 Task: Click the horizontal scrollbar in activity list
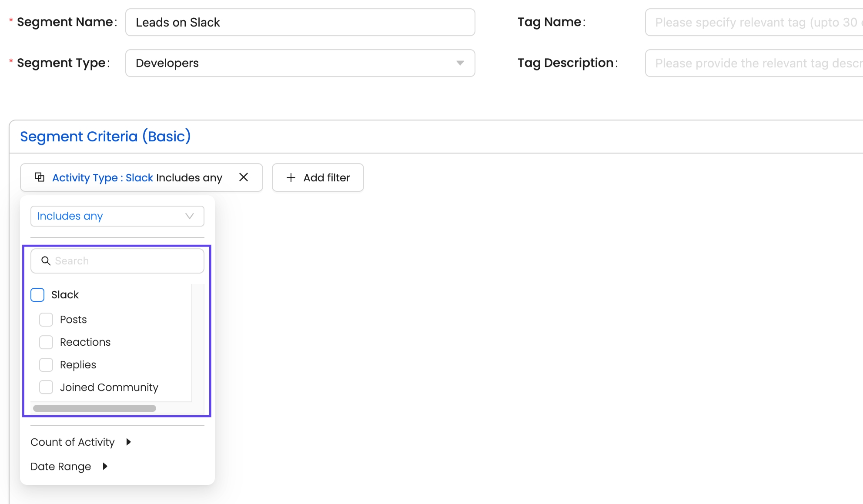tap(94, 408)
